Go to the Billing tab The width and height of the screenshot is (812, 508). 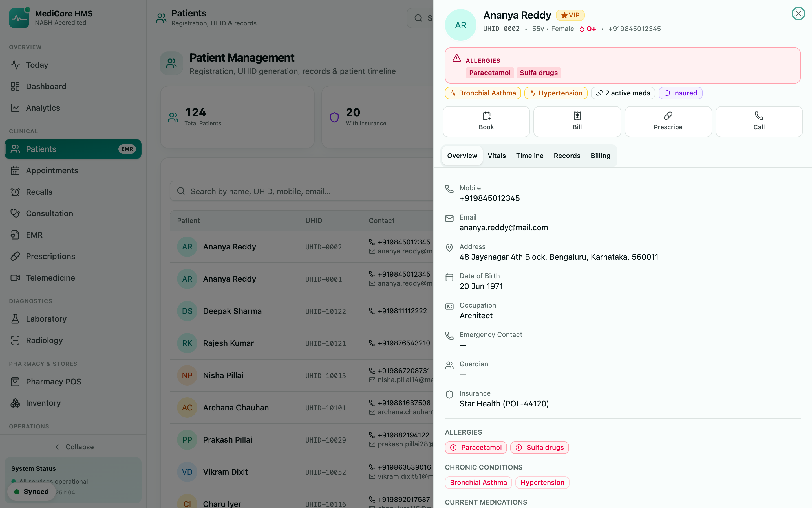click(x=600, y=156)
